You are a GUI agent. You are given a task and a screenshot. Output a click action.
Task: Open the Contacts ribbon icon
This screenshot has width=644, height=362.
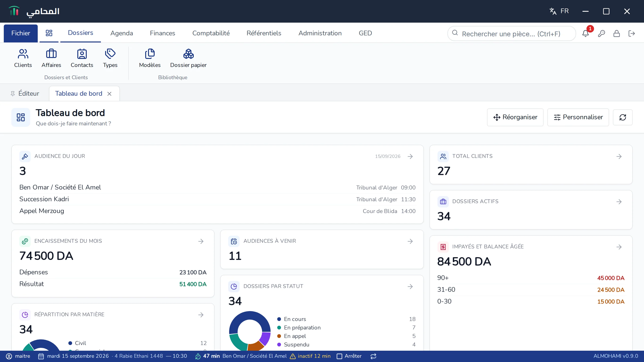pyautogui.click(x=82, y=58)
